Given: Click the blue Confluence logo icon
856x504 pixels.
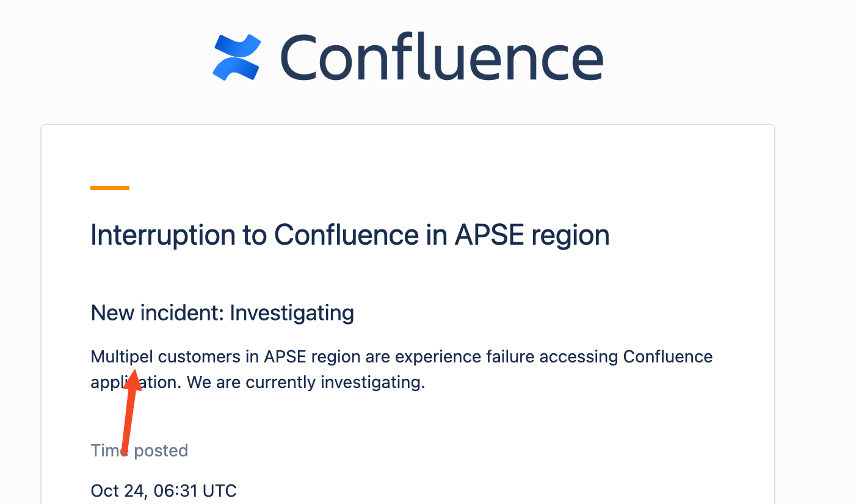Looking at the screenshot, I should pos(236,57).
